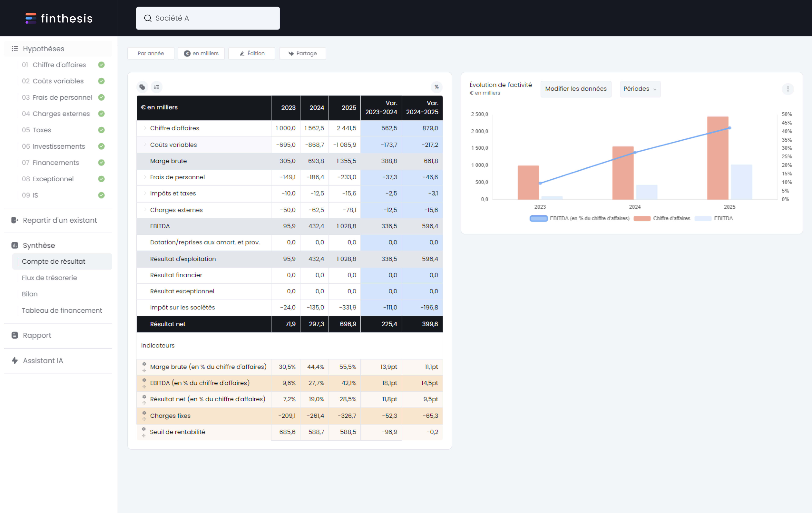Click the 2025 Chiffre d'affaires bar
This screenshot has height=513, width=812.
pos(717,158)
